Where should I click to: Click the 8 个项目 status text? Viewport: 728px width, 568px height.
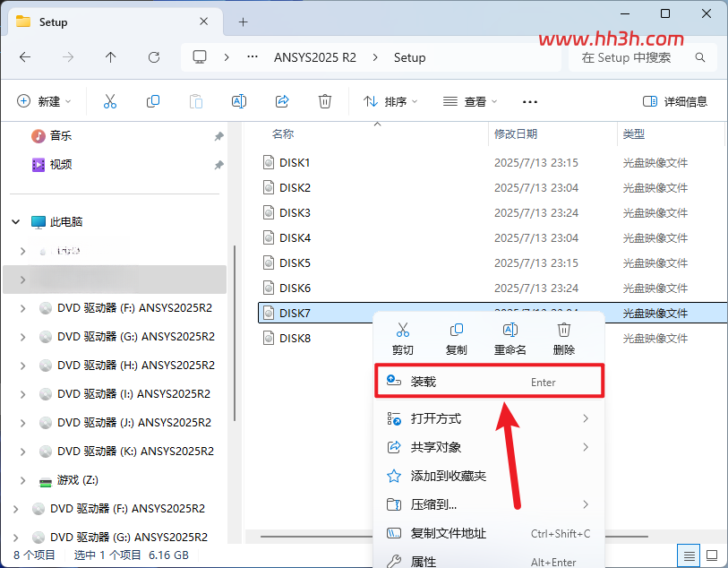[34, 555]
